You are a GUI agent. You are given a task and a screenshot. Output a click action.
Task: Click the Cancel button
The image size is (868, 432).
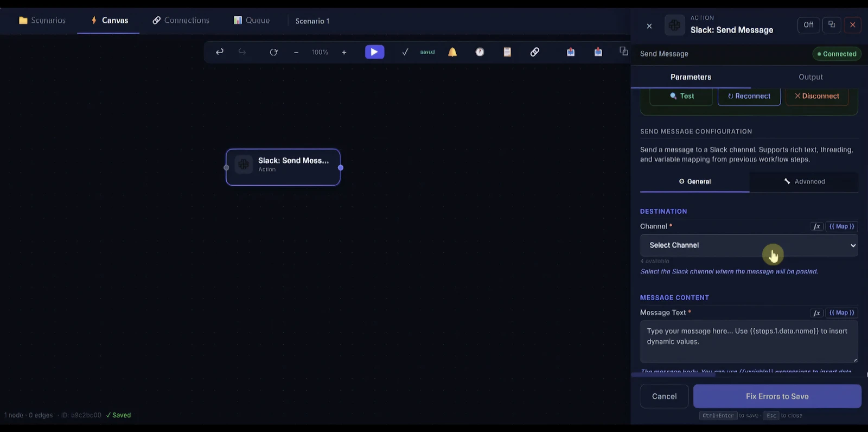(x=664, y=396)
